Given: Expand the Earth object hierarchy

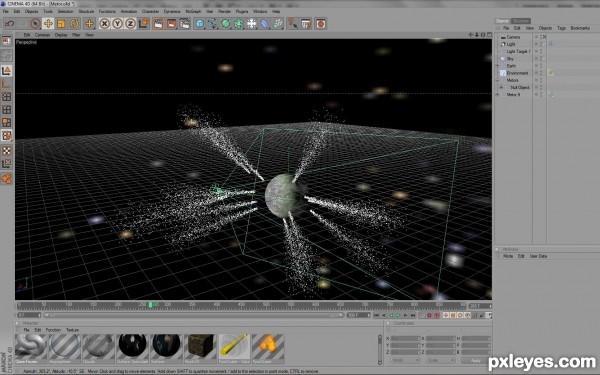Looking at the screenshot, I should [x=497, y=66].
